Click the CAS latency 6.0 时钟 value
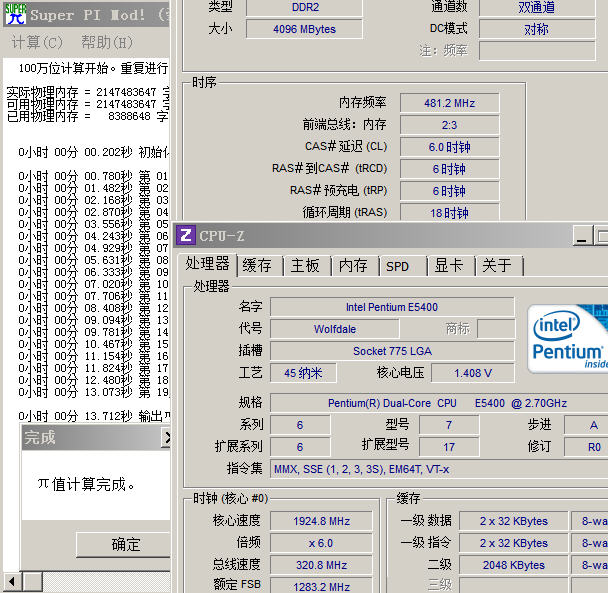 click(449, 147)
